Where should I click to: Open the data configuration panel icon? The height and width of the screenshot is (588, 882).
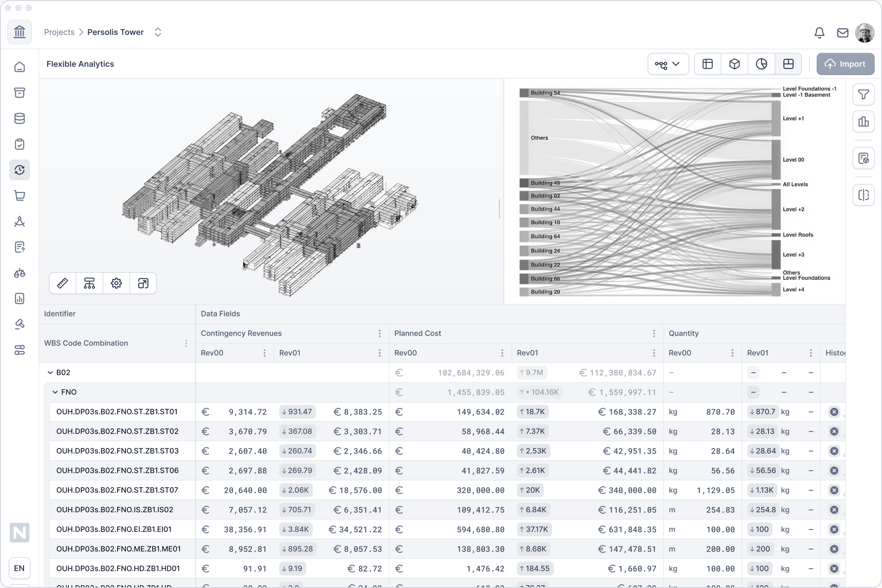[x=864, y=158]
